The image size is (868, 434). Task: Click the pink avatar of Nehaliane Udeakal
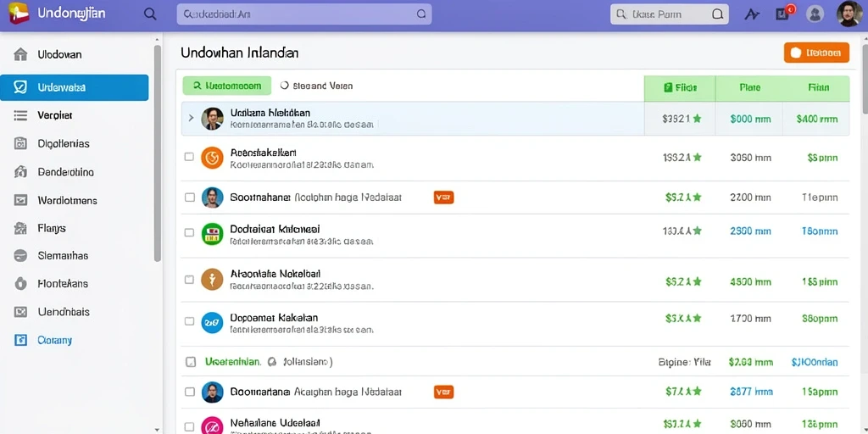[x=212, y=426]
